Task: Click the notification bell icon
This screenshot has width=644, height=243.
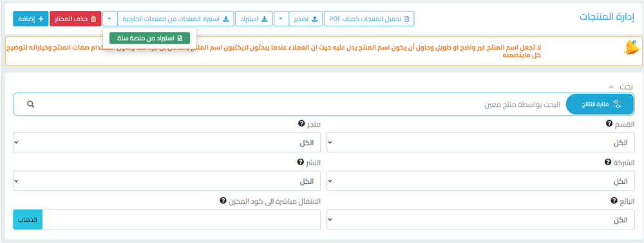Action: [632, 48]
